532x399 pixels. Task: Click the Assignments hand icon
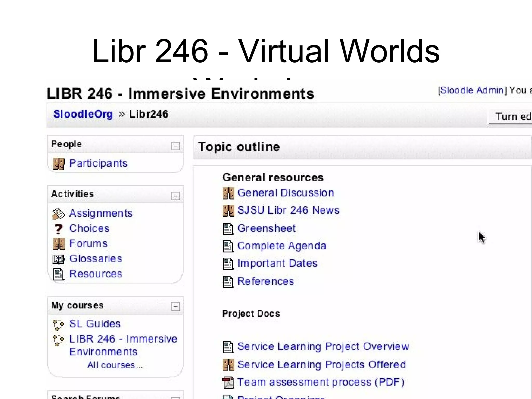58,214
